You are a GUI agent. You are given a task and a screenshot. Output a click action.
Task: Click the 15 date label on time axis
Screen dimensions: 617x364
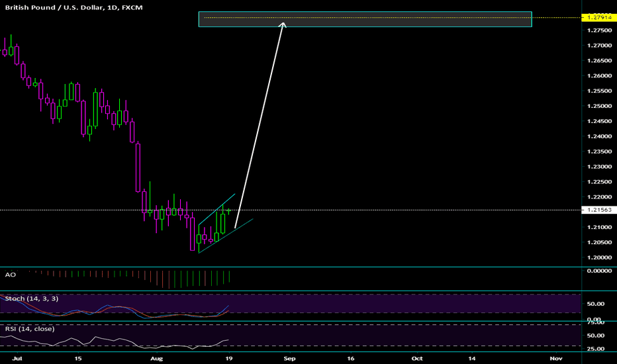[x=78, y=359]
